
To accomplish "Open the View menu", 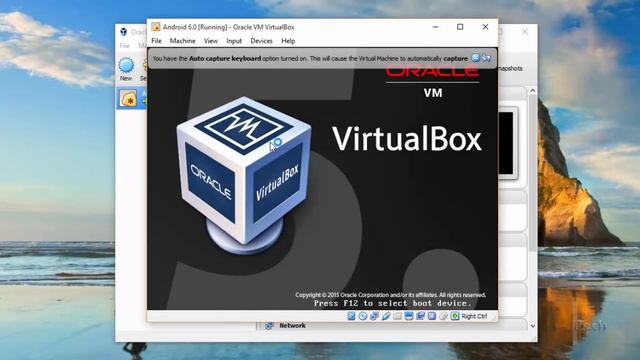I will click(x=211, y=41).
